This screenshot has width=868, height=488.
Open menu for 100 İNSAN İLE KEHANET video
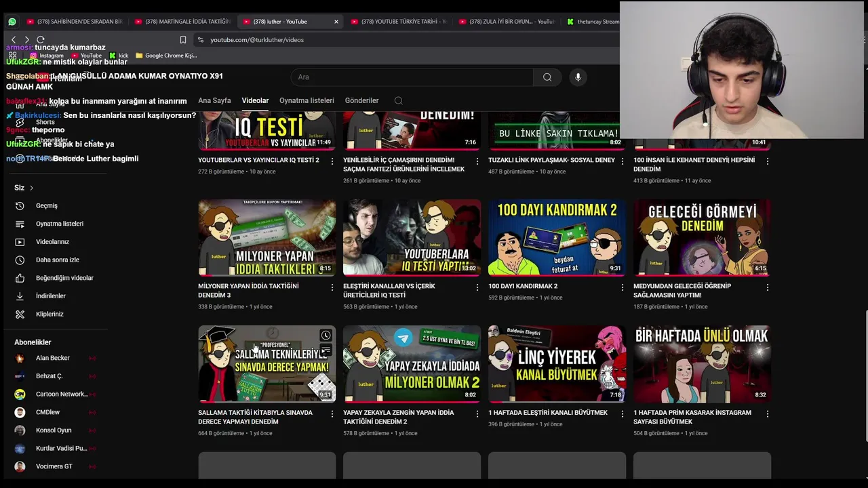tap(767, 161)
